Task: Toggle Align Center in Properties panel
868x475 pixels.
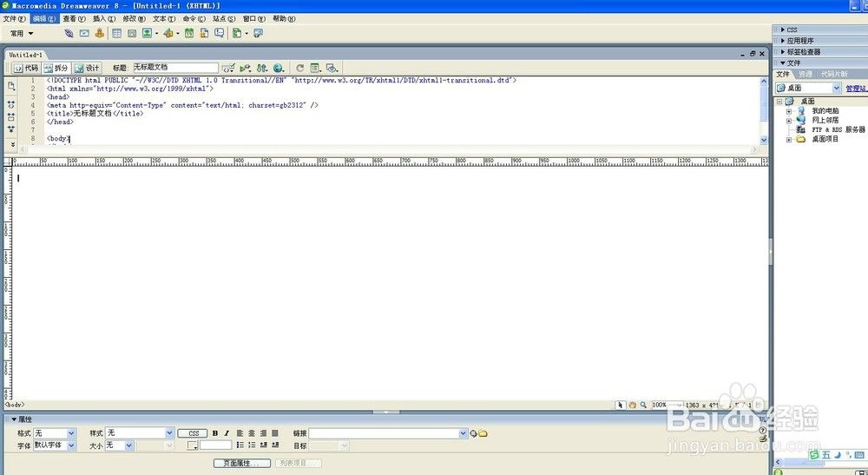Action: pyautogui.click(x=252, y=433)
